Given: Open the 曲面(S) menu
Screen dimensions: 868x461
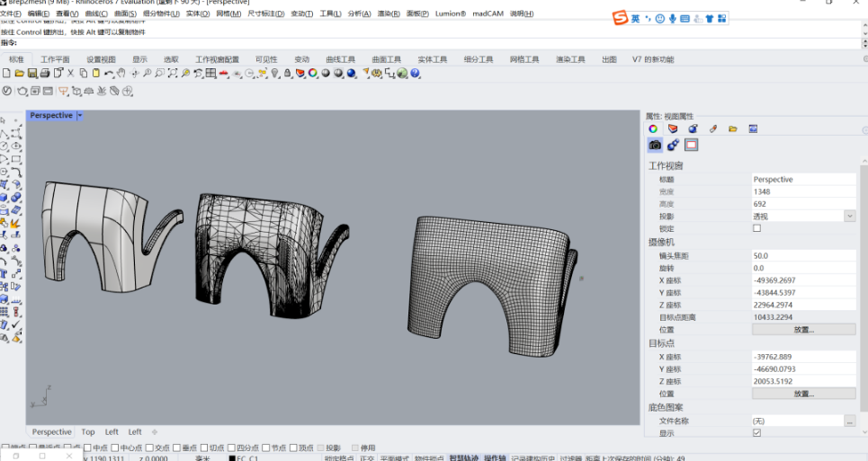Looking at the screenshot, I should pyautogui.click(x=125, y=13).
